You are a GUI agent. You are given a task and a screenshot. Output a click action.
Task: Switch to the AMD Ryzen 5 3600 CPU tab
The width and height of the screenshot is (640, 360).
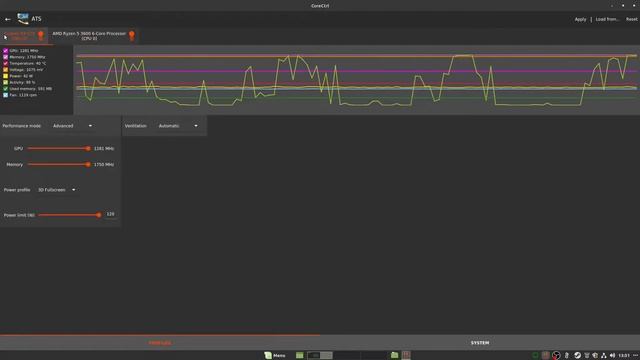[x=93, y=36]
